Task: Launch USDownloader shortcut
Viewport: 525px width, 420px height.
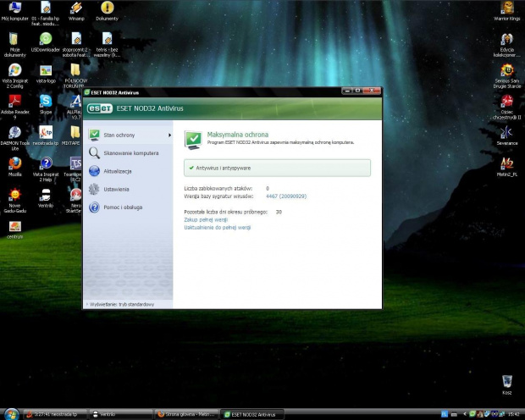Action: tap(46, 42)
